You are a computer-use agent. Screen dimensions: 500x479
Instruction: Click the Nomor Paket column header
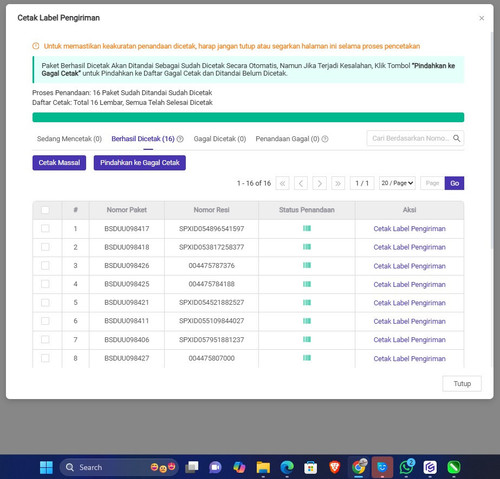pos(127,210)
